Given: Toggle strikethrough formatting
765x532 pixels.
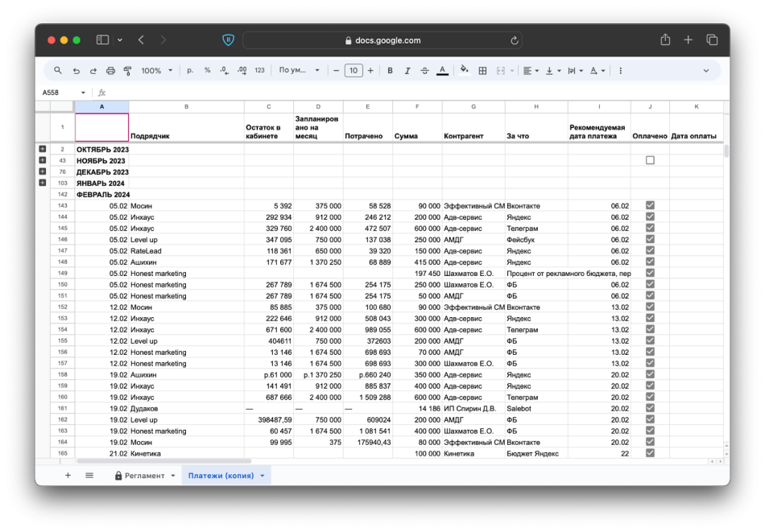Looking at the screenshot, I should click(x=425, y=71).
